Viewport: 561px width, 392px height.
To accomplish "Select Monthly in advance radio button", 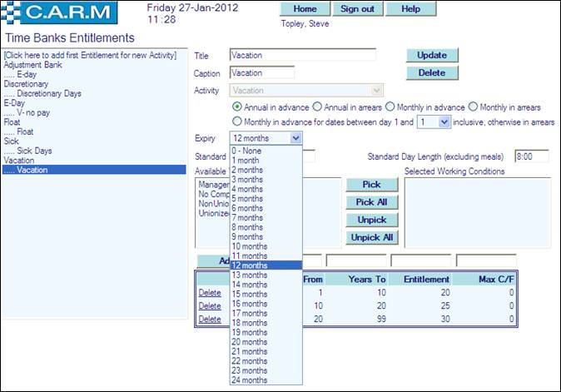I will click(395, 107).
